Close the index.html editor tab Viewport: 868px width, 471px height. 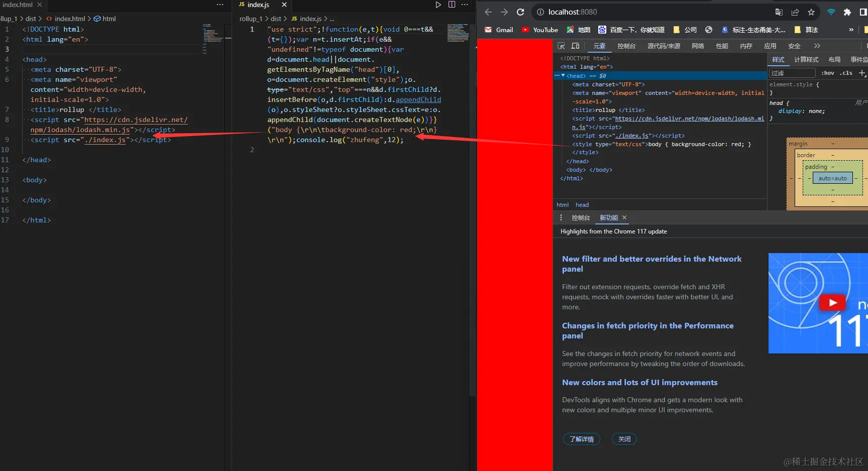[x=40, y=5]
